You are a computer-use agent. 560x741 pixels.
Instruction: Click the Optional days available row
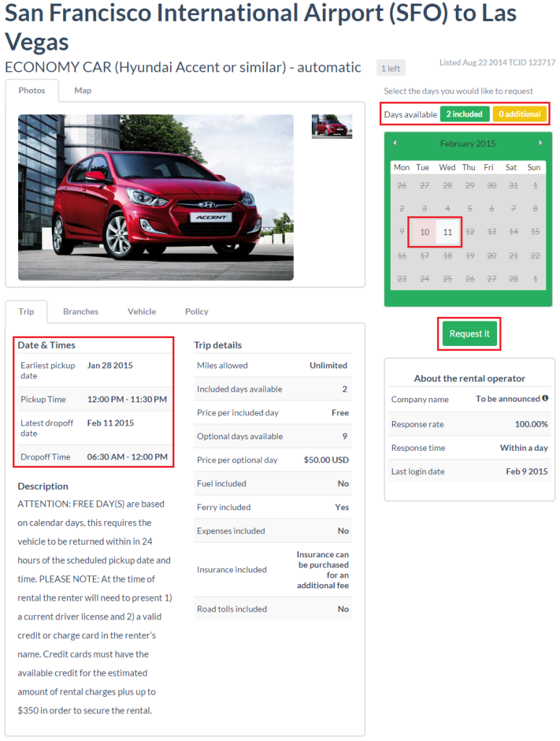pyautogui.click(x=273, y=436)
